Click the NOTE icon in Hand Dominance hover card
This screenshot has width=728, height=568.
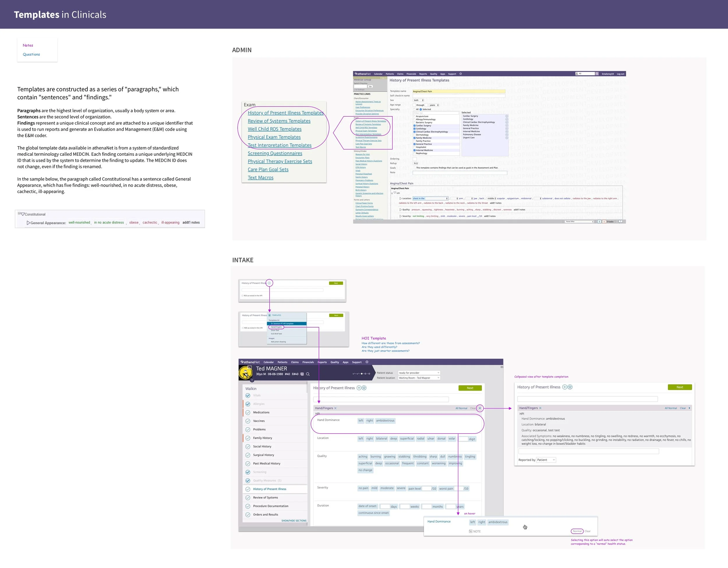471,531
